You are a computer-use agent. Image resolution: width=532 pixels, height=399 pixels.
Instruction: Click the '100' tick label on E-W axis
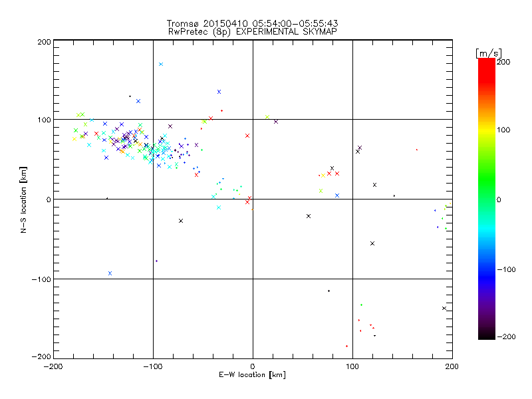(x=352, y=366)
